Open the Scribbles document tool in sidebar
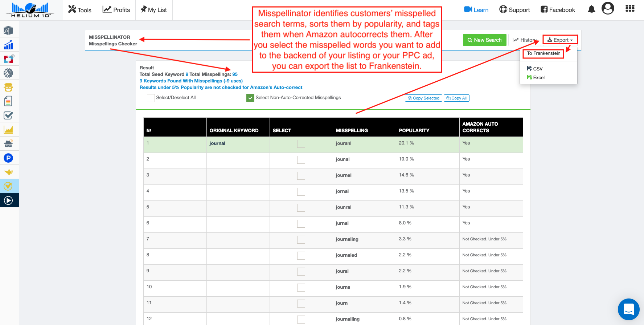Image resolution: width=644 pixels, height=325 pixels. coord(8,101)
